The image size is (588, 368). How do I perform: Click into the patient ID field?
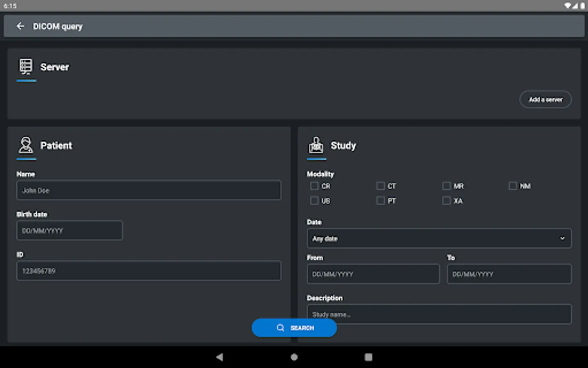149,271
